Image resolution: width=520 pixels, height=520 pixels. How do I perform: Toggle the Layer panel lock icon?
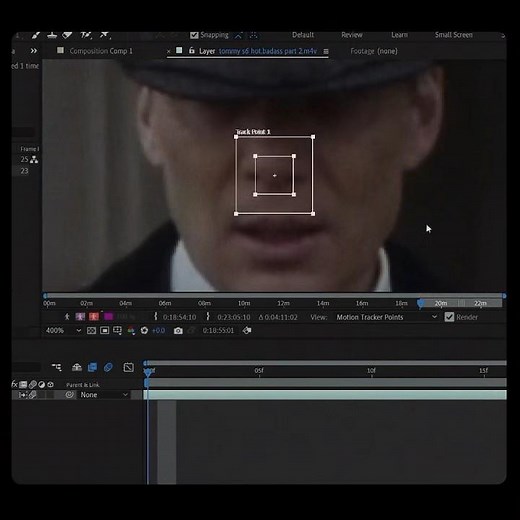(192, 50)
